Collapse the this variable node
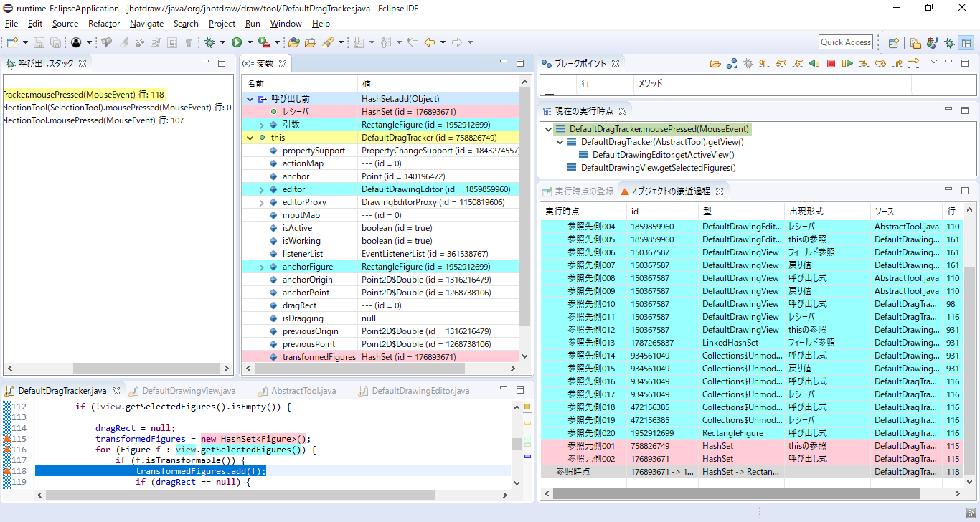980x522 pixels. pos(250,138)
